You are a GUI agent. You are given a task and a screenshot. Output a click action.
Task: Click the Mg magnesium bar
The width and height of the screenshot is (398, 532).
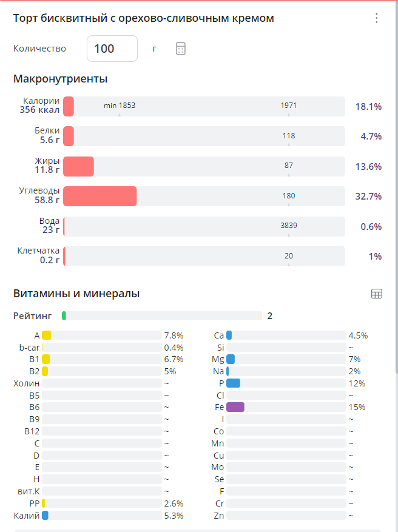coord(285,359)
